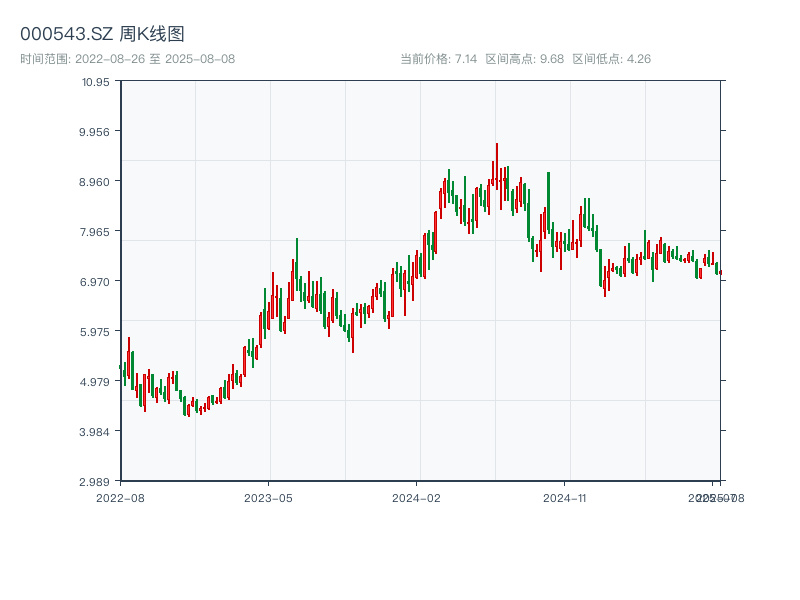Click the 3.984 y-axis tick label

94,431
